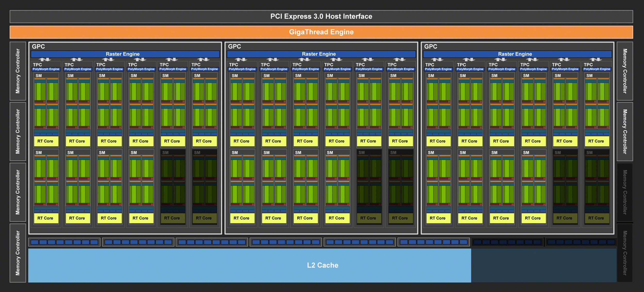Screen dimensions: 644x292
Task: Click leftmost blue block group above L2 Cache
Action: coord(64,242)
